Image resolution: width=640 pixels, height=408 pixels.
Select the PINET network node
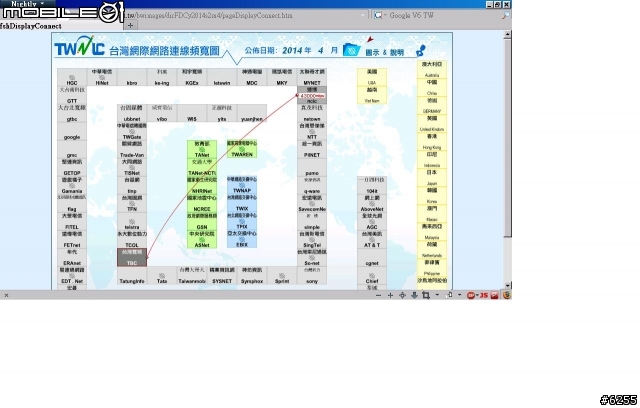(x=312, y=149)
